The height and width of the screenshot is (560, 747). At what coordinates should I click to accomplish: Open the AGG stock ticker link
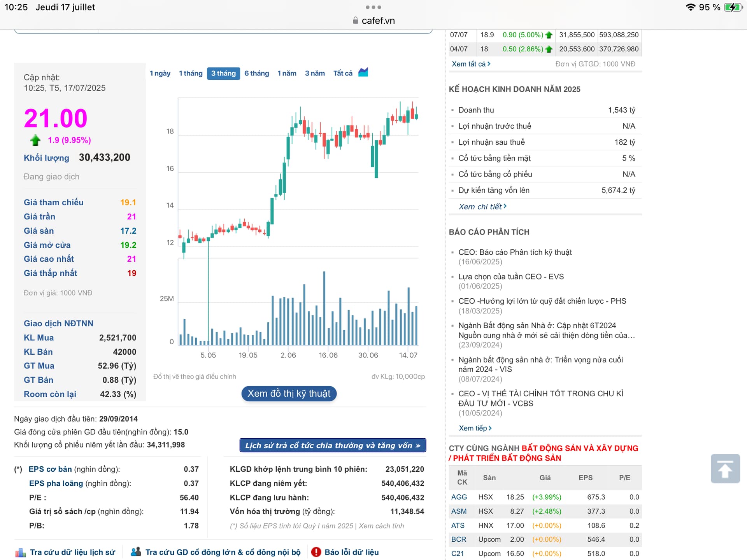459,497
